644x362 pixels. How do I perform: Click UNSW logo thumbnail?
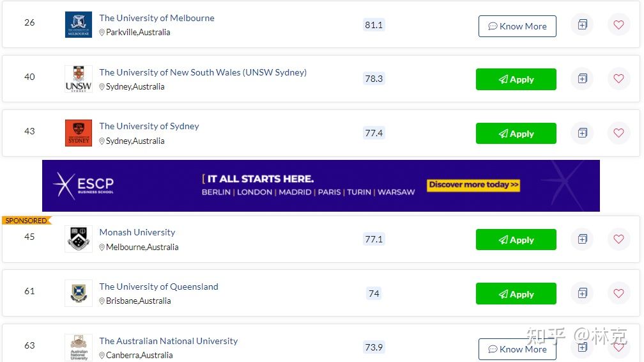tap(79, 79)
